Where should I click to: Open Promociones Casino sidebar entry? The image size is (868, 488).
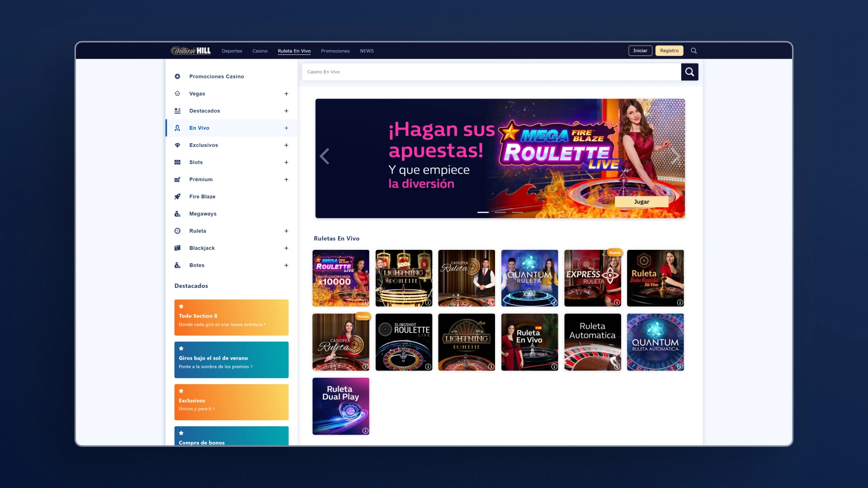pos(231,76)
